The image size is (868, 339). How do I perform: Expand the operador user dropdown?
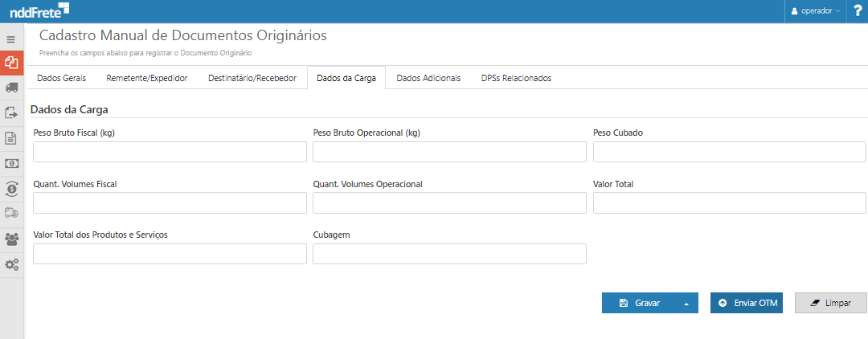point(816,11)
